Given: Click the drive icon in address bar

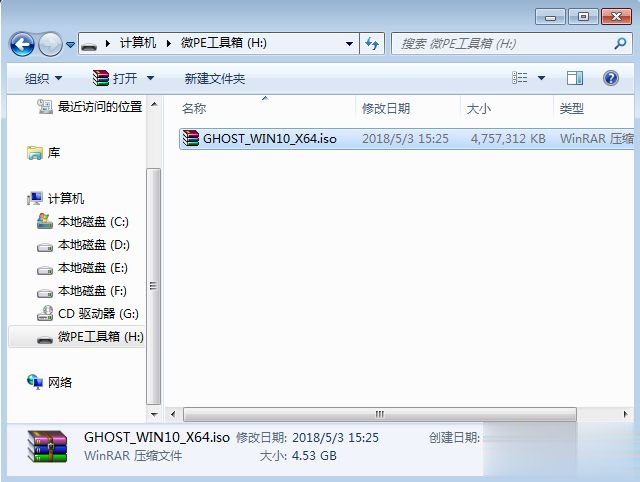Looking at the screenshot, I should [89, 44].
